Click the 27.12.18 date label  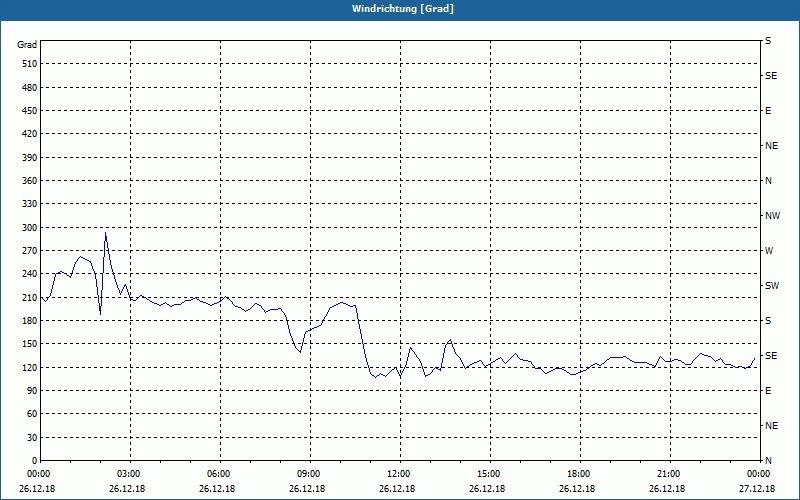(x=757, y=488)
